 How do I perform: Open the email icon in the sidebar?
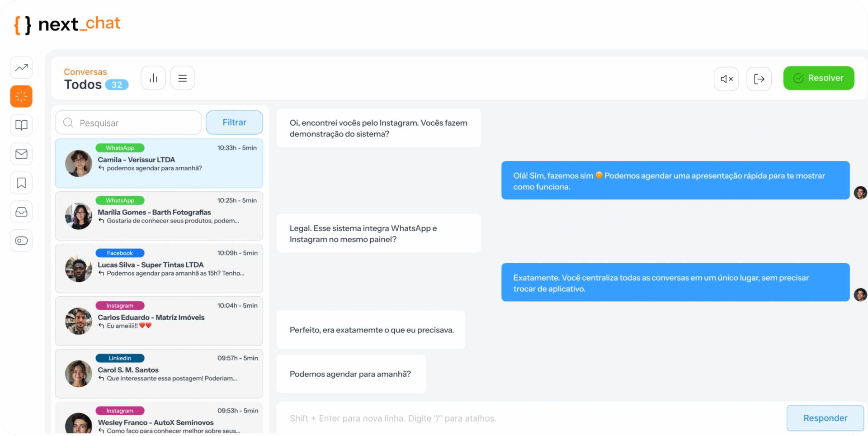(21, 154)
